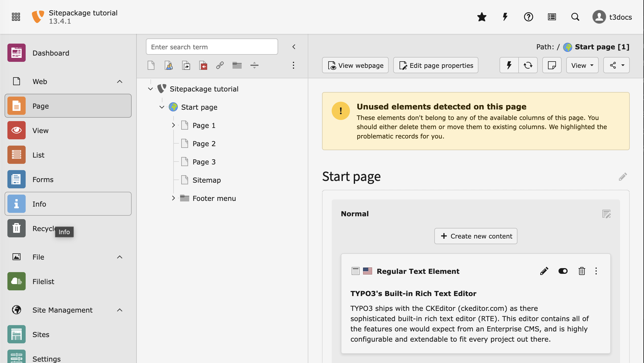This screenshot has height=363, width=644.
Task: Open the share dropdown
Action: [x=616, y=65]
